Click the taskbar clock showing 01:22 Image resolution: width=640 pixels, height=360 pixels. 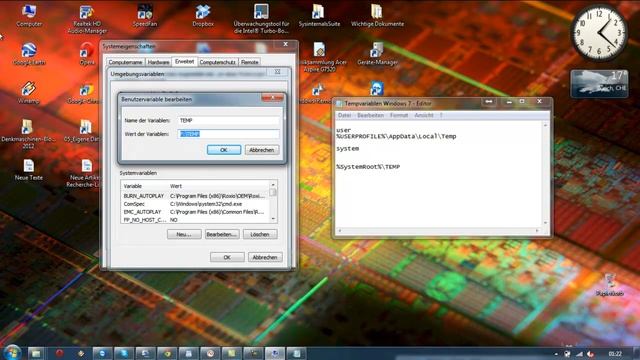[615, 354]
